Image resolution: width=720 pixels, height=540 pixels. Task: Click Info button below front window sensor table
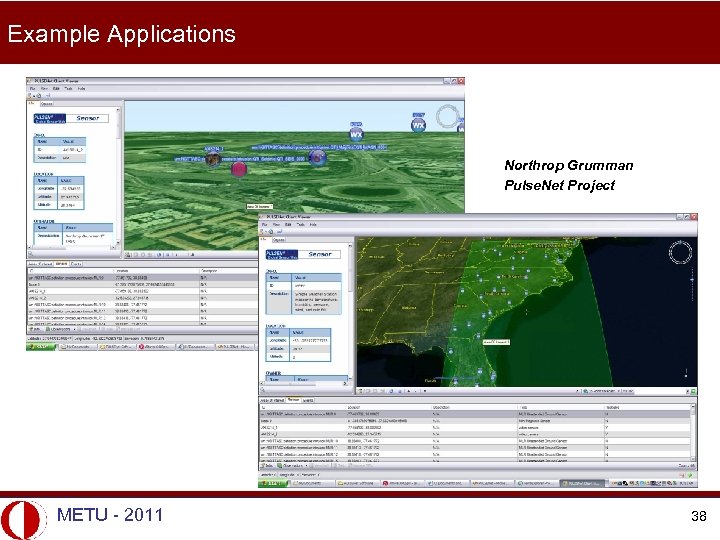267,466
